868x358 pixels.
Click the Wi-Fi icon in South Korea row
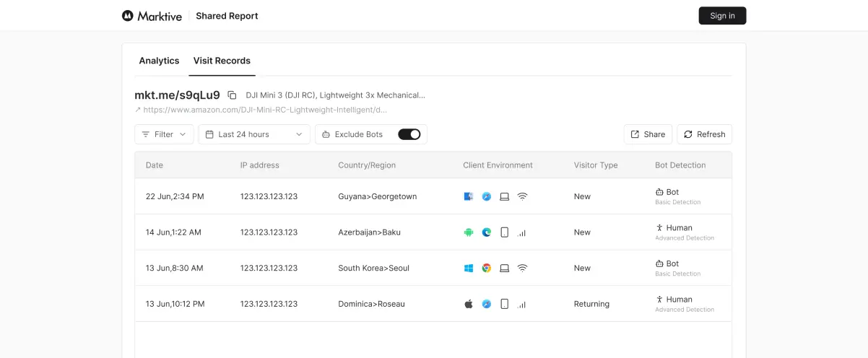[522, 268]
